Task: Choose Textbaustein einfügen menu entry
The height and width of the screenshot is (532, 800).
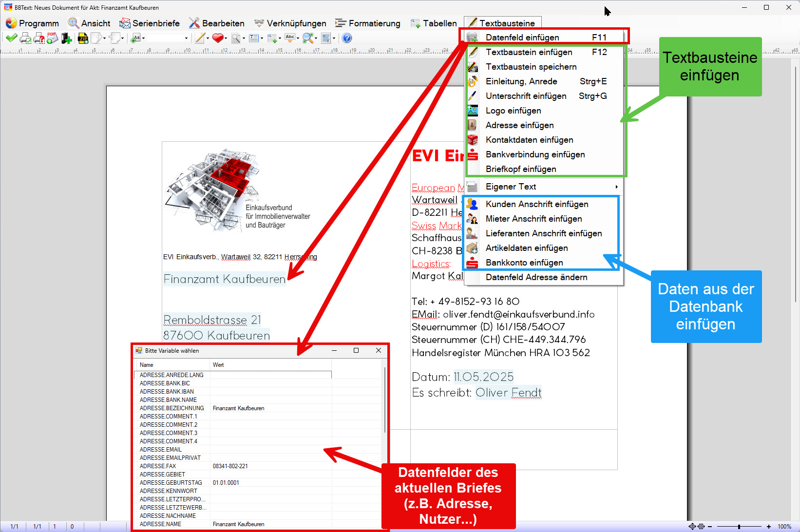Action: click(x=544, y=52)
